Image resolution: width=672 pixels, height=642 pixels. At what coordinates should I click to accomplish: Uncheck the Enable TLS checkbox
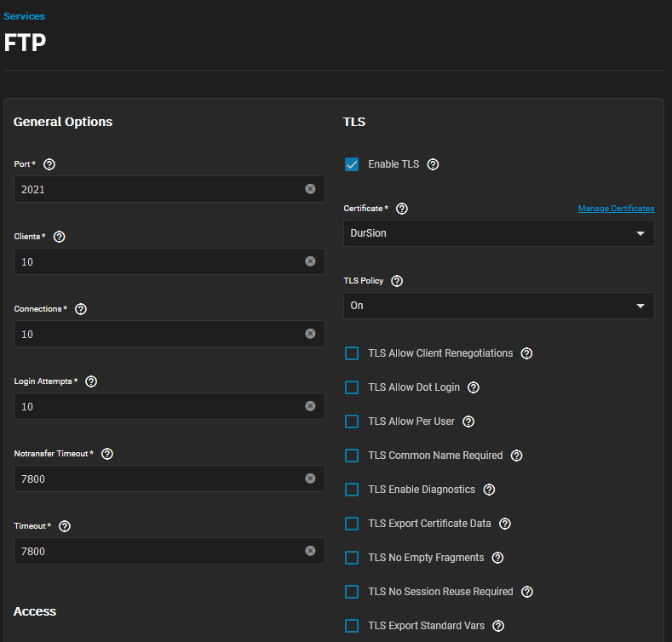(352, 164)
